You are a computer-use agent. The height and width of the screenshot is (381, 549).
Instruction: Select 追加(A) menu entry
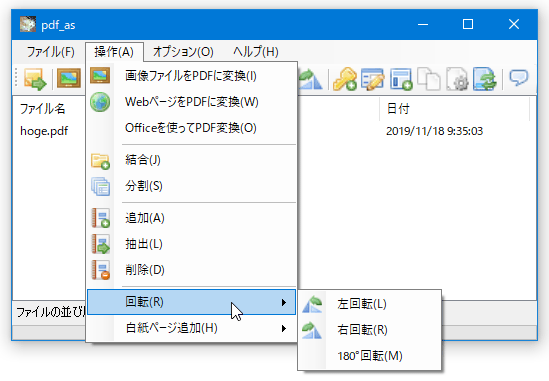pyautogui.click(x=191, y=218)
